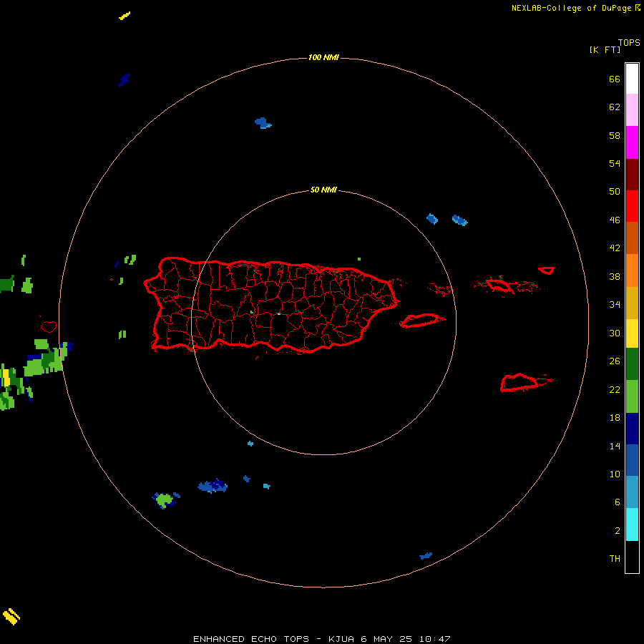644x644 pixels.
Task: Click the orange 42 kft legend swatch
Action: click(x=632, y=270)
